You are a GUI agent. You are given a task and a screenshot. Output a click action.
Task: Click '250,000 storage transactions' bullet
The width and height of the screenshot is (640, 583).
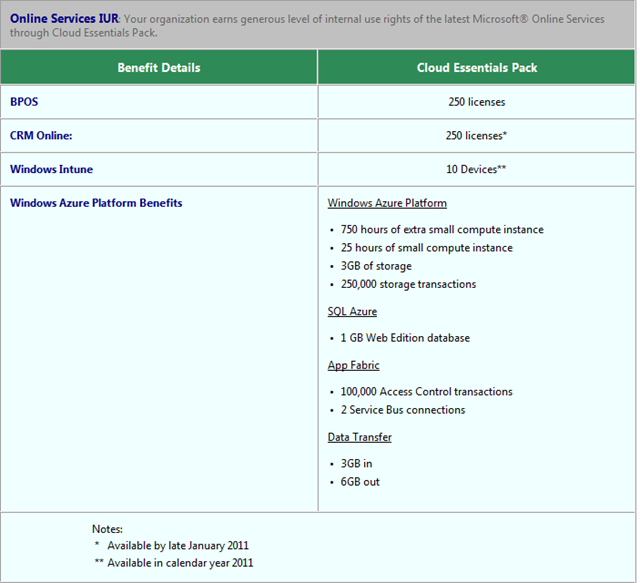tap(408, 284)
